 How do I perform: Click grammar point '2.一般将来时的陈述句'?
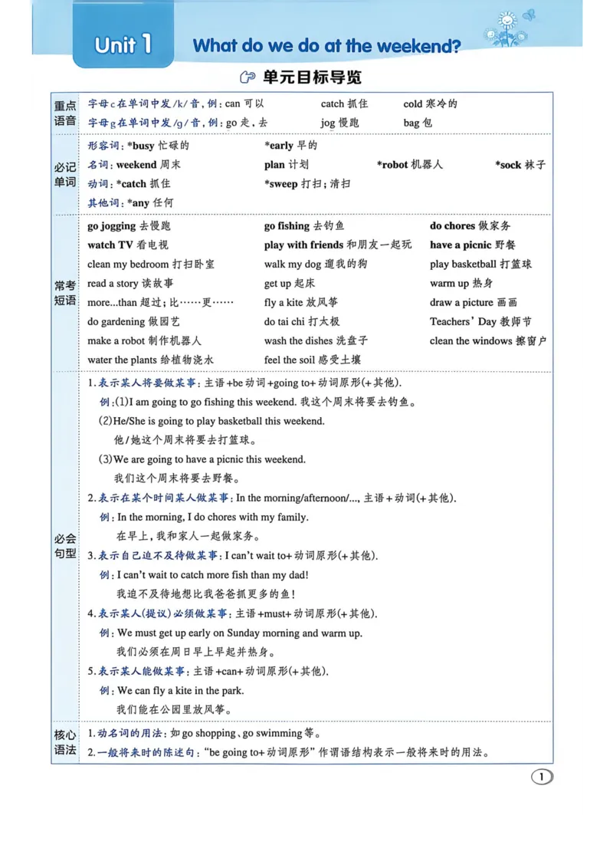[141, 753]
